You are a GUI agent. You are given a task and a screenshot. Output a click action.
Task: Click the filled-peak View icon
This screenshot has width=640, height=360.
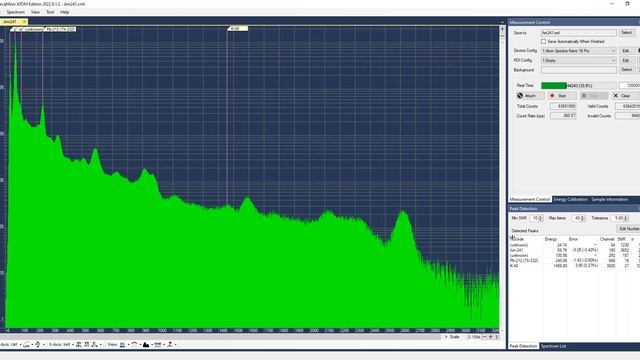click(x=146, y=345)
